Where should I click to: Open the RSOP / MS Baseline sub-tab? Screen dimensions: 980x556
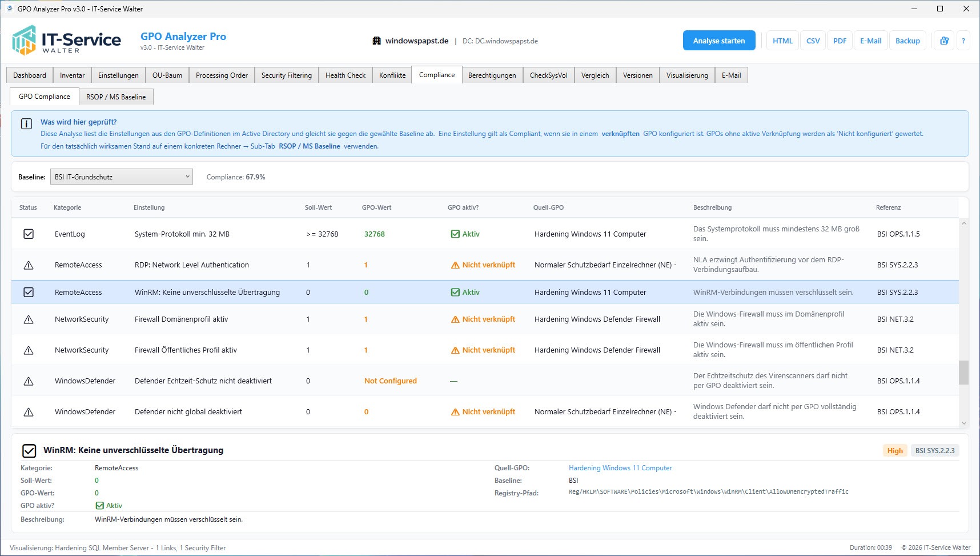click(116, 97)
